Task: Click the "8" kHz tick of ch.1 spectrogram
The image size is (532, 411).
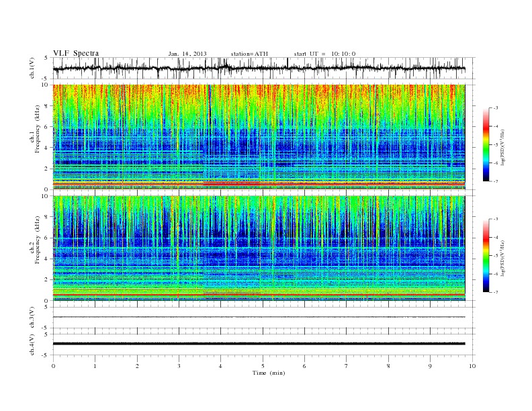Action: (47, 106)
